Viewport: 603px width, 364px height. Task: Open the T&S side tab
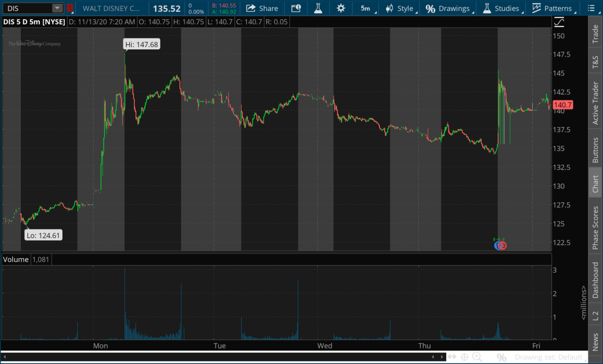pos(595,62)
